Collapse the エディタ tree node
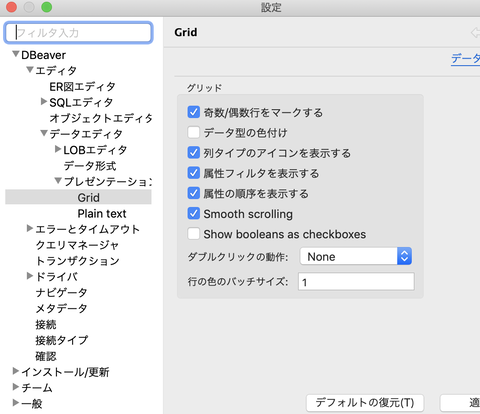The height and width of the screenshot is (414, 480). pos(30,70)
